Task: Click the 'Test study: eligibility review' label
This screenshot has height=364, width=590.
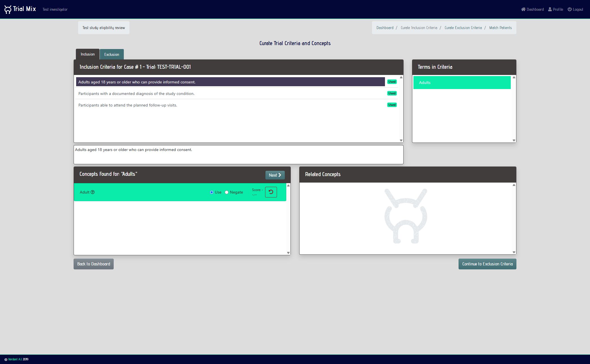Action: (x=104, y=28)
